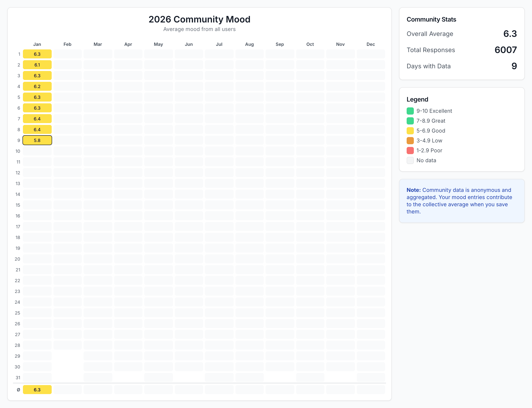The image size is (532, 408).
Task: Click the Jun month column header
Action: 189,44
